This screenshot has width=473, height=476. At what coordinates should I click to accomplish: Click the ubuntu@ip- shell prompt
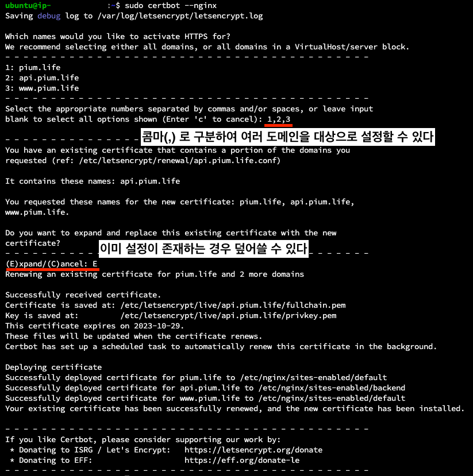(x=28, y=6)
